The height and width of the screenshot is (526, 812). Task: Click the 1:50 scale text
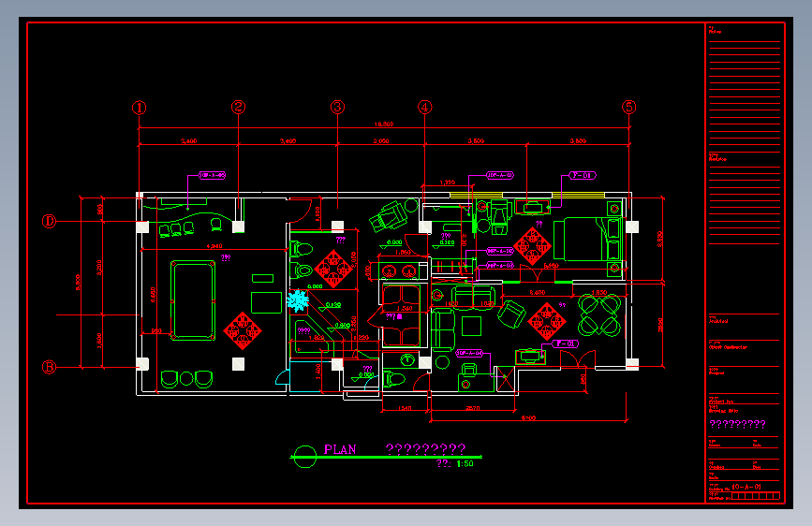coord(465,464)
